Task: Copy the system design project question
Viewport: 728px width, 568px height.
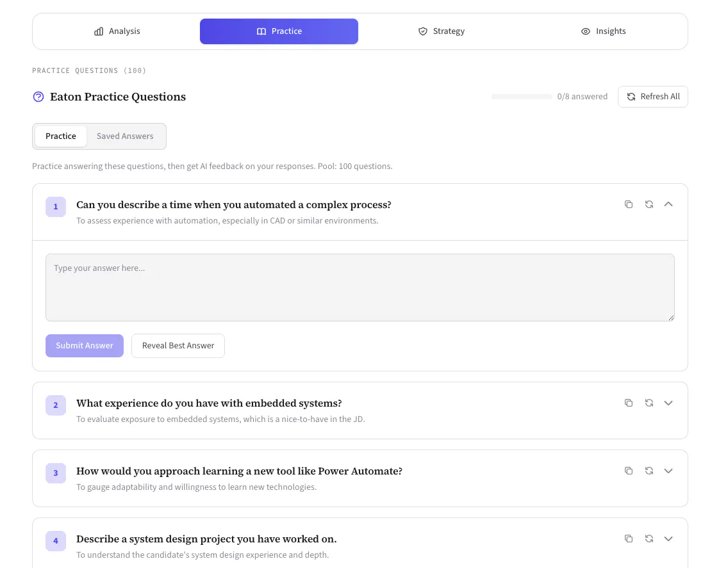Action: point(628,539)
